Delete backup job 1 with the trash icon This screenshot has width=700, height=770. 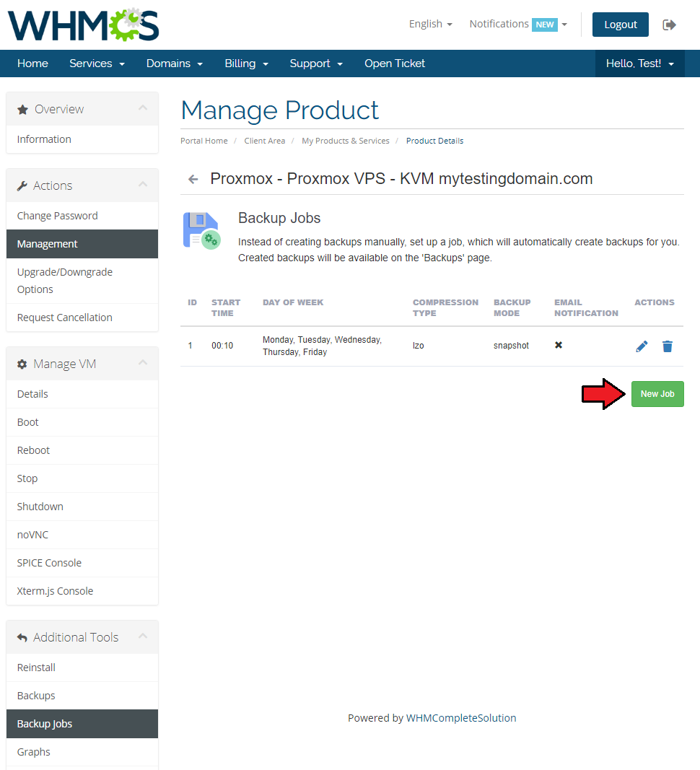coord(667,346)
